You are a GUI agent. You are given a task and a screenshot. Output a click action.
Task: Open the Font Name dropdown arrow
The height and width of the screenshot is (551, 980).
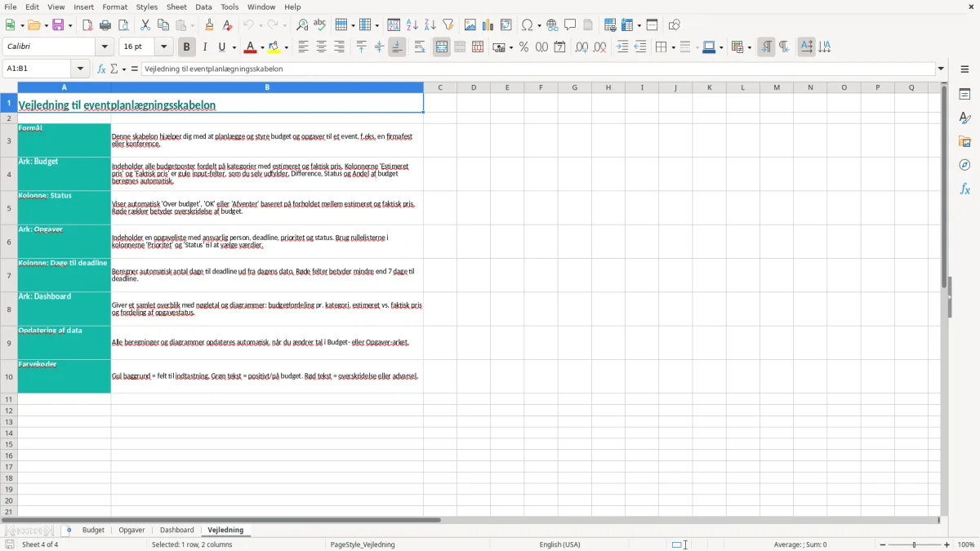105,47
